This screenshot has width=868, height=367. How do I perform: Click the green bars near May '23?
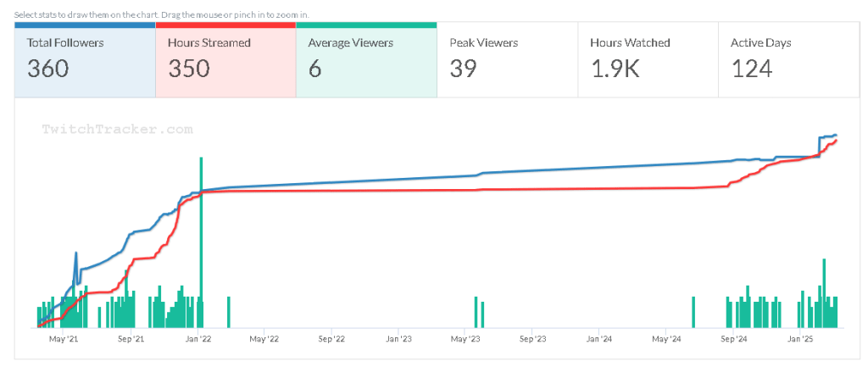pos(479,313)
